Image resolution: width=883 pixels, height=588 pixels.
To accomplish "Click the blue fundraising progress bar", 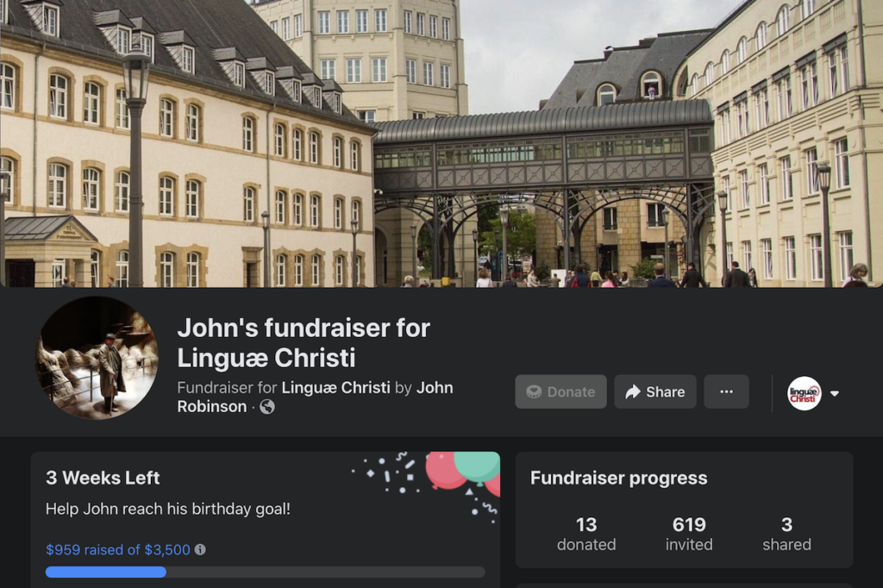I will 266,572.
